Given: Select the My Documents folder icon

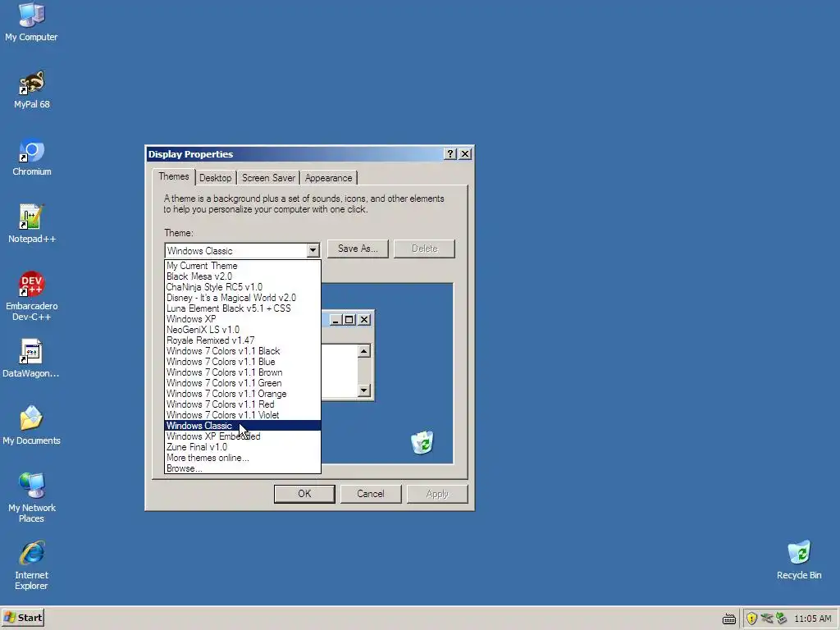Looking at the screenshot, I should 31,426.
